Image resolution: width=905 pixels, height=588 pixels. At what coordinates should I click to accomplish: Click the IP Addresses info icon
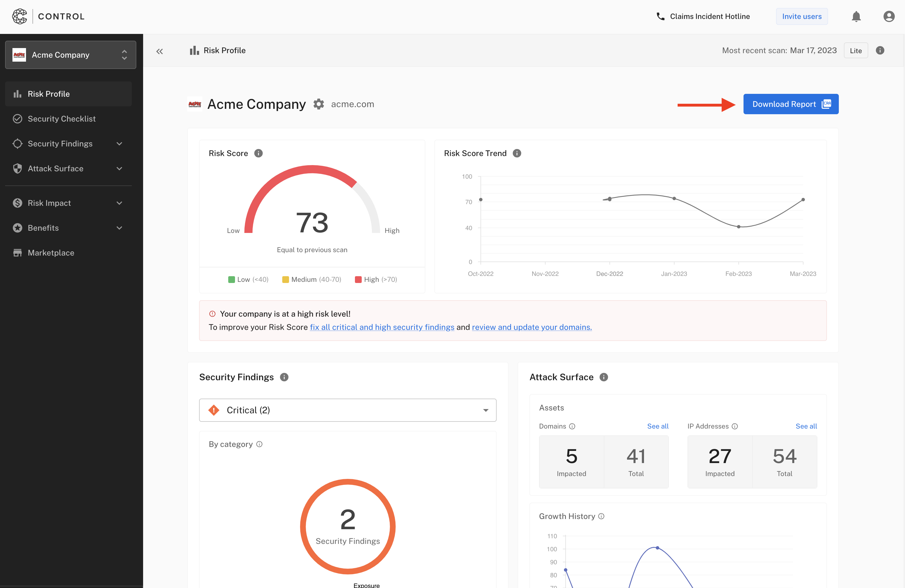735,426
